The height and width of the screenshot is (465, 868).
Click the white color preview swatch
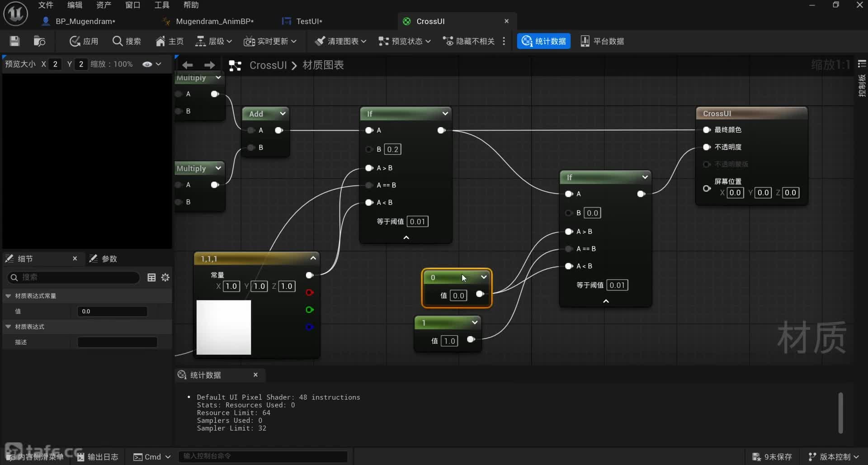coord(224,327)
